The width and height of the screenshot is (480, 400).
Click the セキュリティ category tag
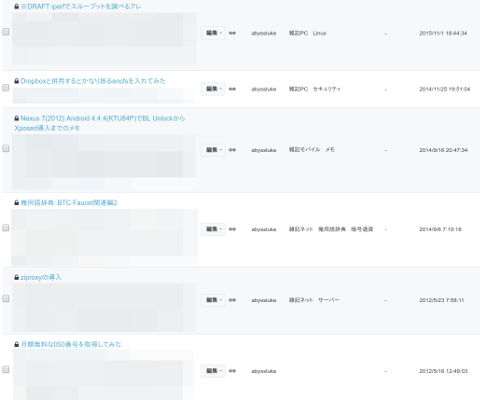tap(327, 89)
